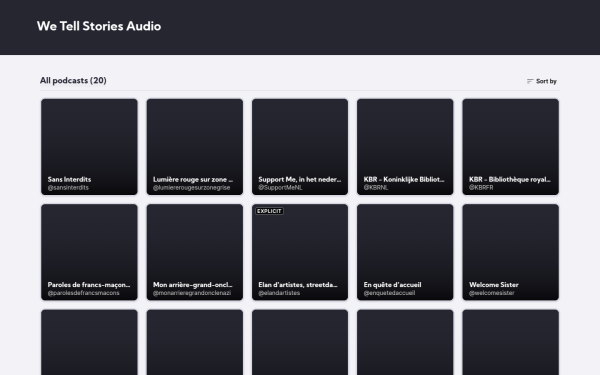This screenshot has width=600, height=375.
Task: Click the @KBRNL handle
Action: tap(376, 188)
